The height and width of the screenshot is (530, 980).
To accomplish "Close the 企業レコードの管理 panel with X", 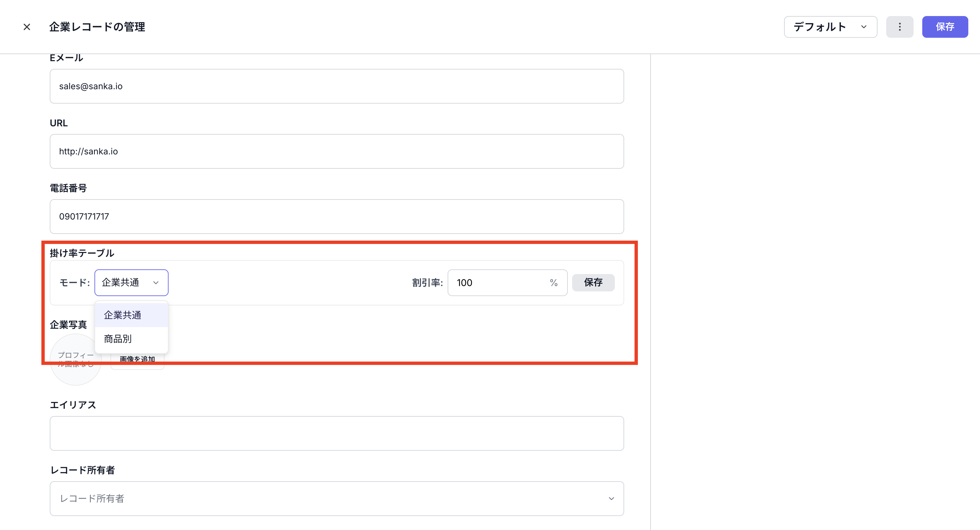I will (27, 27).
